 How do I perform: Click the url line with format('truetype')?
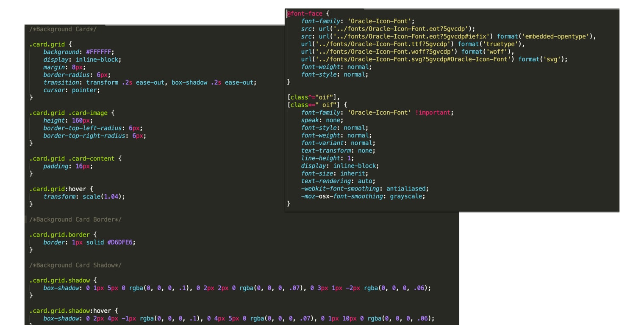click(x=413, y=44)
